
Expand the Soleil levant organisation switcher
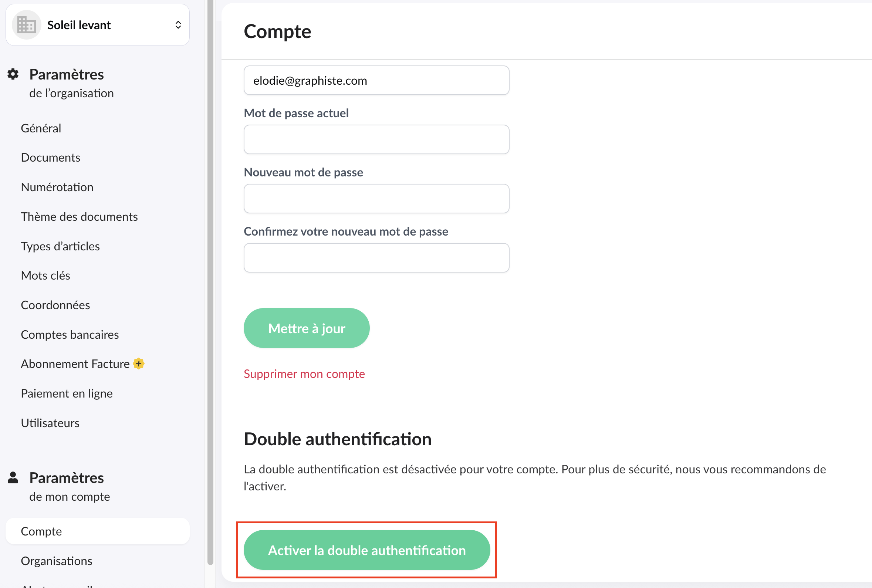[x=178, y=25]
